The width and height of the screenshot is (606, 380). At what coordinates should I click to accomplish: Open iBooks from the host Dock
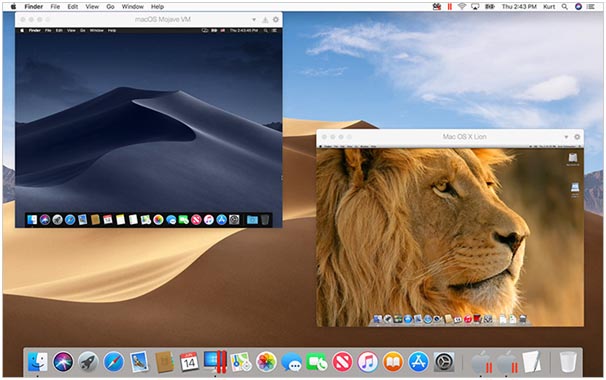point(393,362)
